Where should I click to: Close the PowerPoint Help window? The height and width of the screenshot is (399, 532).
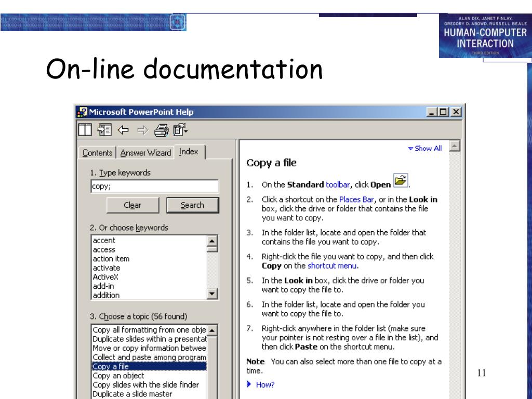point(456,112)
